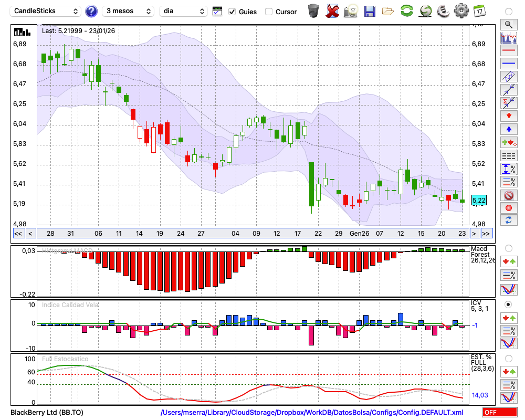The height and width of the screenshot is (420, 525).
Task: Click the blue floppy disk save icon
Action: pyautogui.click(x=370, y=11)
